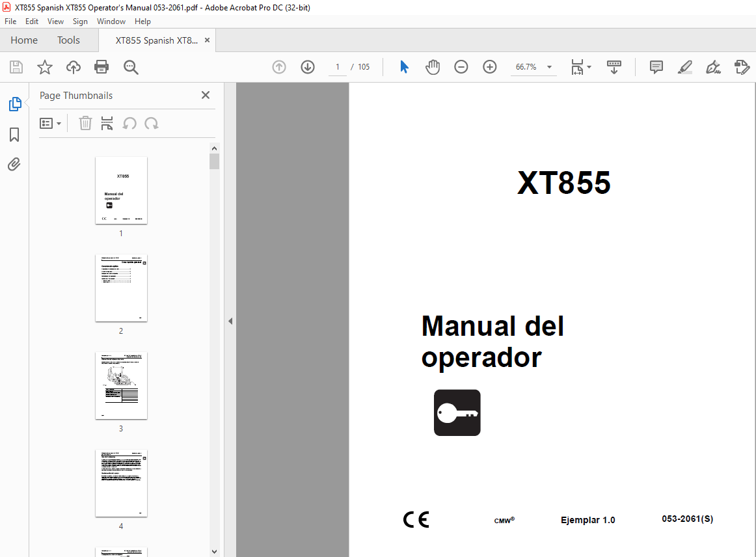This screenshot has height=557, width=756.
Task: Click the 'Ejemplar 1.0' text
Action: [x=587, y=520]
